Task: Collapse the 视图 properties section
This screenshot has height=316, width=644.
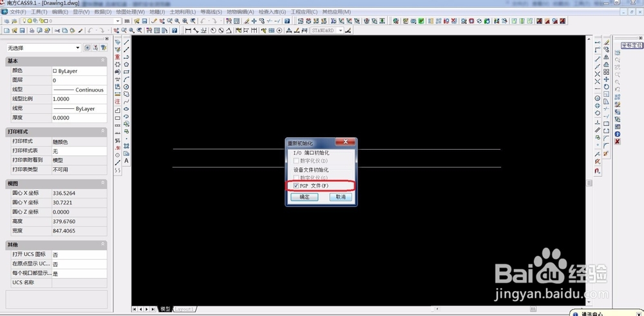Action: tap(102, 184)
